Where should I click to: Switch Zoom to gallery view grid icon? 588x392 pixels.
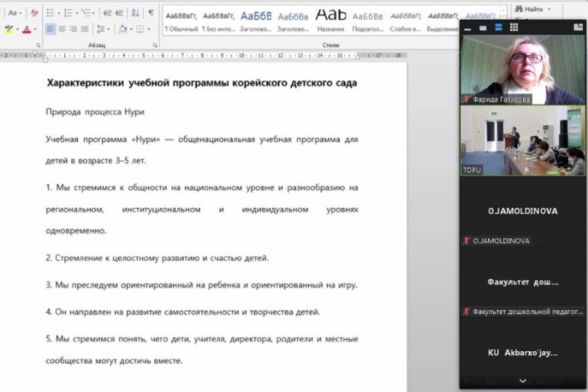(x=514, y=28)
